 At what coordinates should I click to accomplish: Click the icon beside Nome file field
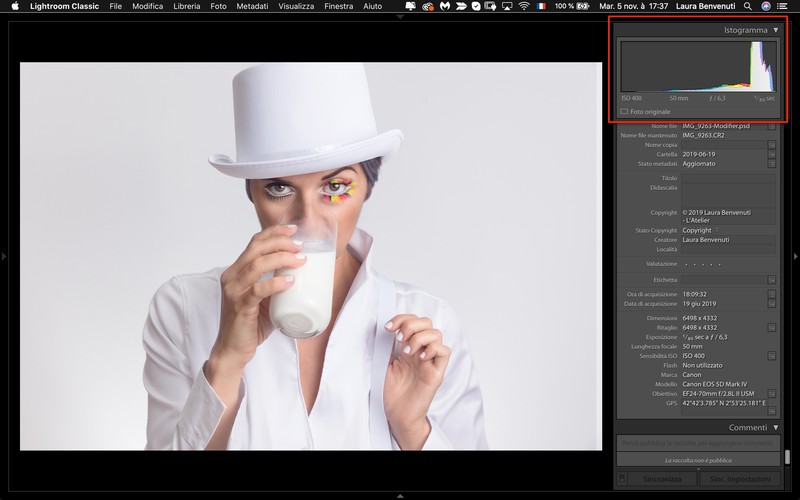coord(772,126)
